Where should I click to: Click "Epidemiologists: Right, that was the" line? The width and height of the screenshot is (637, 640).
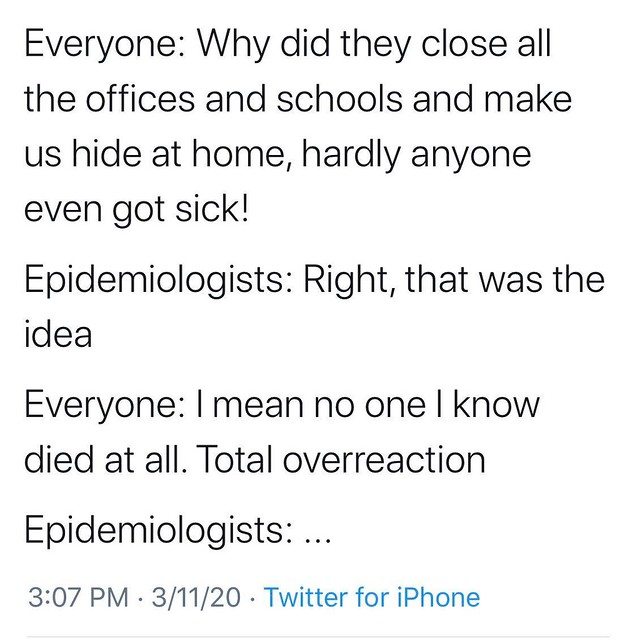click(x=313, y=280)
